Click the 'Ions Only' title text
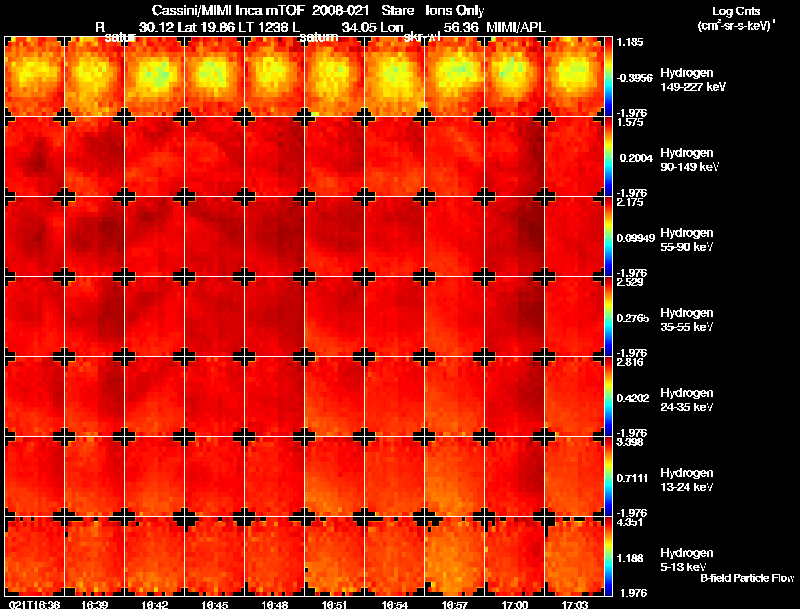 455,11
